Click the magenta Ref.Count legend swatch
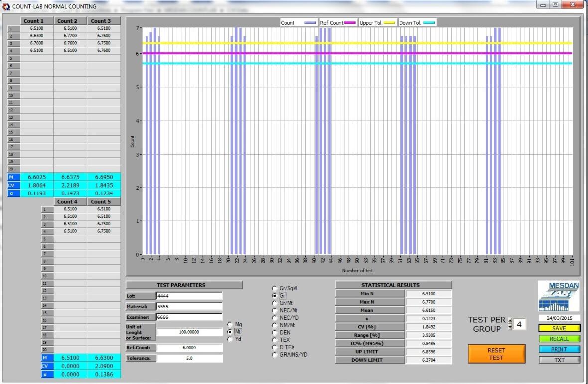This screenshot has height=384, width=588. click(349, 23)
